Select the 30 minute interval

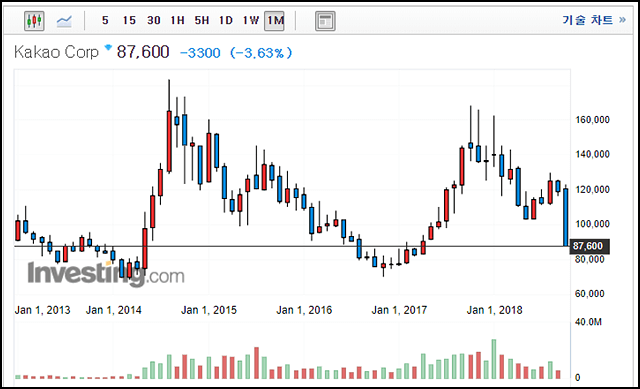point(153,20)
